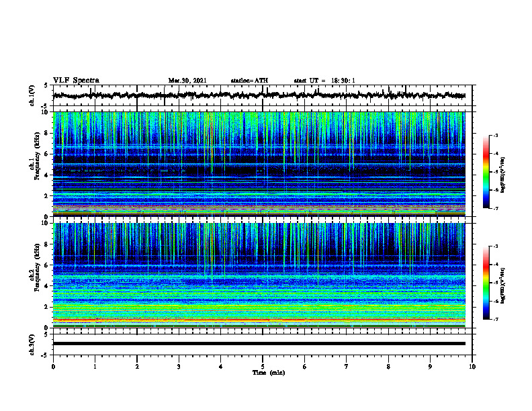Click the ch.2 spectrogram color scale bar
The width and height of the screenshot is (532, 411).
[486, 283]
